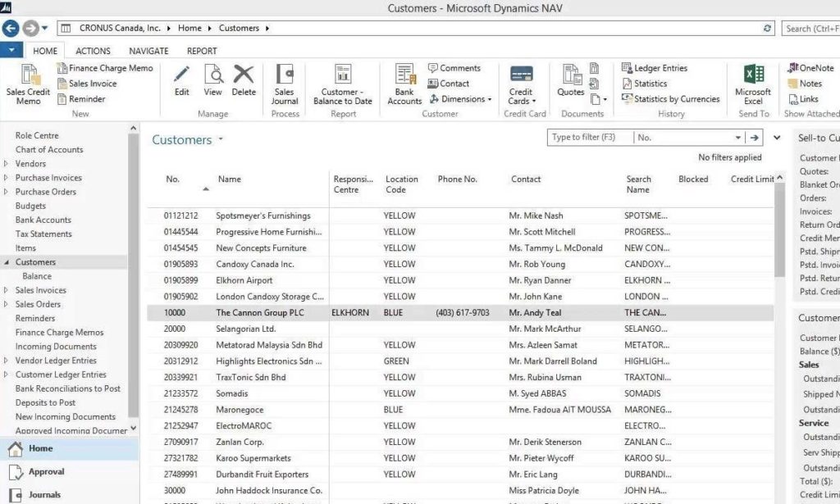The height and width of the screenshot is (504, 840).
Task: Open the filter field selector showing No.
Action: 690,138
